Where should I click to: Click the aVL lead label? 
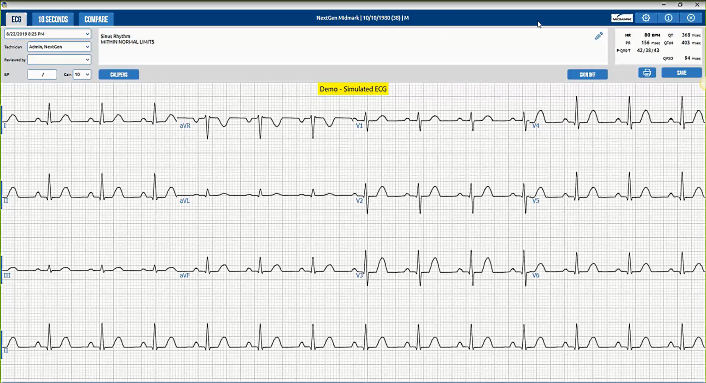185,201
